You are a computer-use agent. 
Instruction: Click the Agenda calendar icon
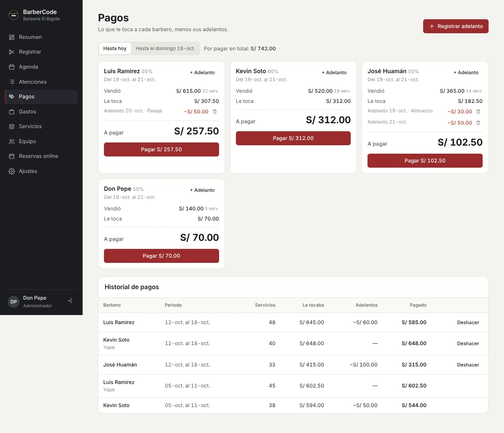12,67
